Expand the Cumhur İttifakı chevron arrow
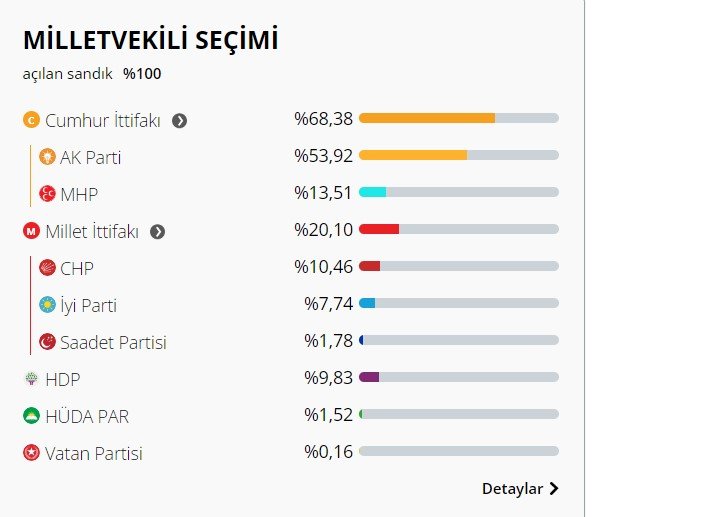 coord(179,121)
